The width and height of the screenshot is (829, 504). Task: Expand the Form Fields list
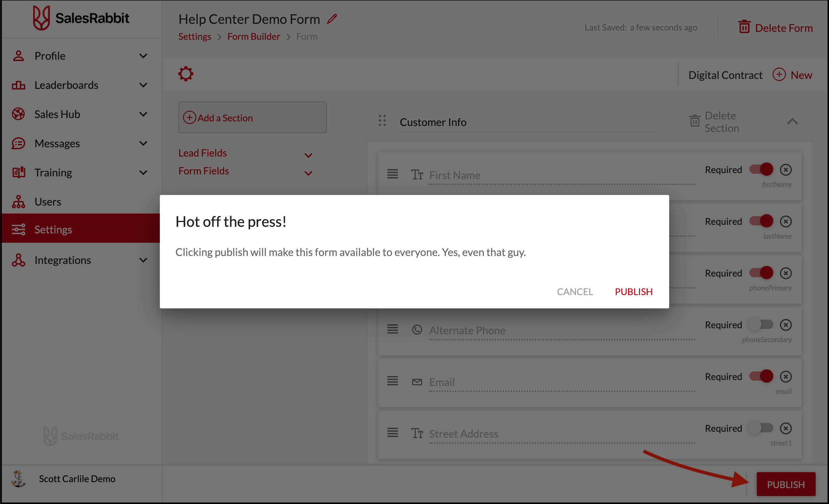pyautogui.click(x=308, y=173)
